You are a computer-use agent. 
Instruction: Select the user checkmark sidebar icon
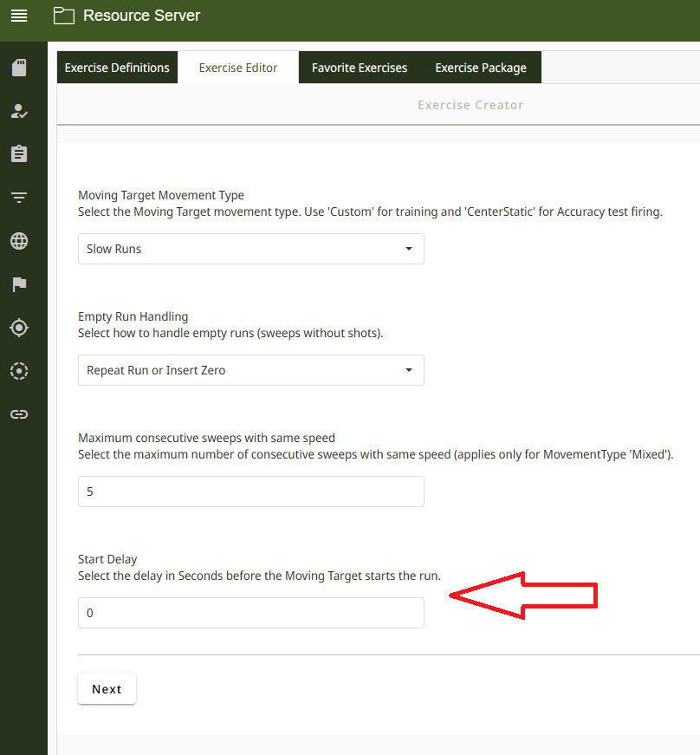(x=19, y=111)
